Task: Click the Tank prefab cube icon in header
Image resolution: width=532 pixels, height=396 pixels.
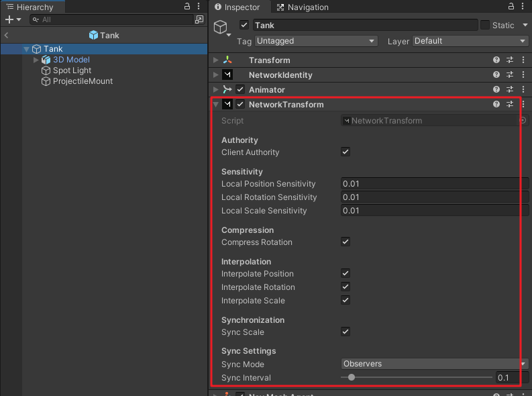Action: [x=93, y=35]
